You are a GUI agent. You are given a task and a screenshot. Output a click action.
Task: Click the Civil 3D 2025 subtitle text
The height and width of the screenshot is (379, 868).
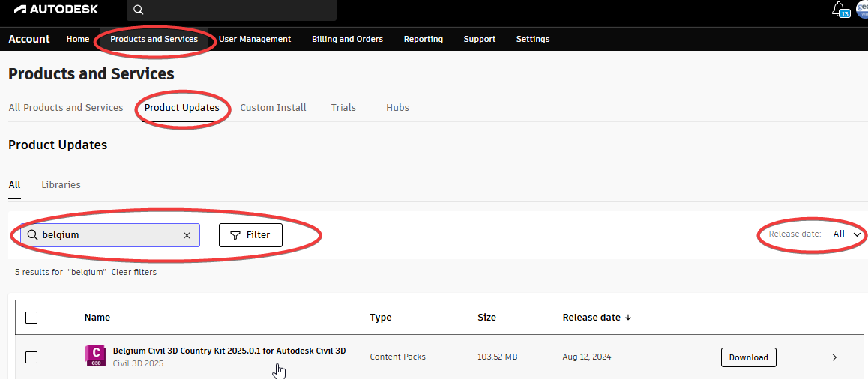(x=139, y=364)
